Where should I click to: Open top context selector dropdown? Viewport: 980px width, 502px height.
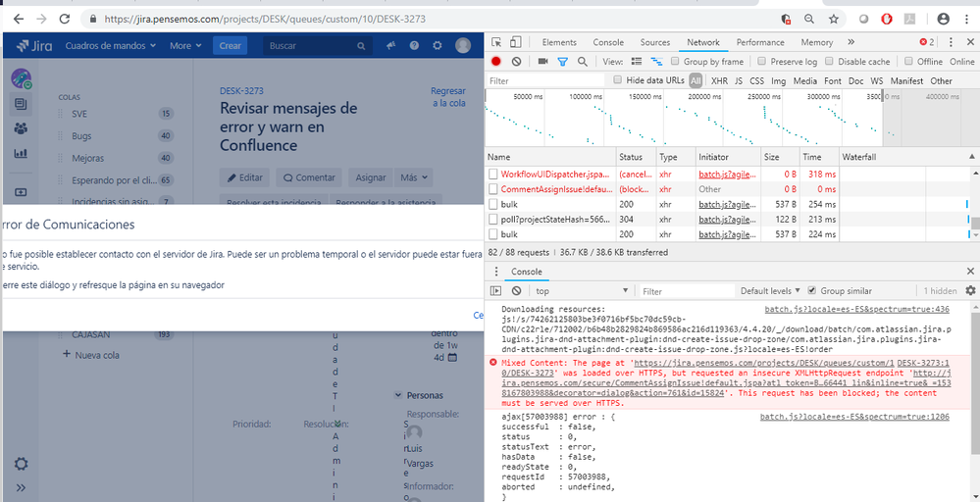582,291
